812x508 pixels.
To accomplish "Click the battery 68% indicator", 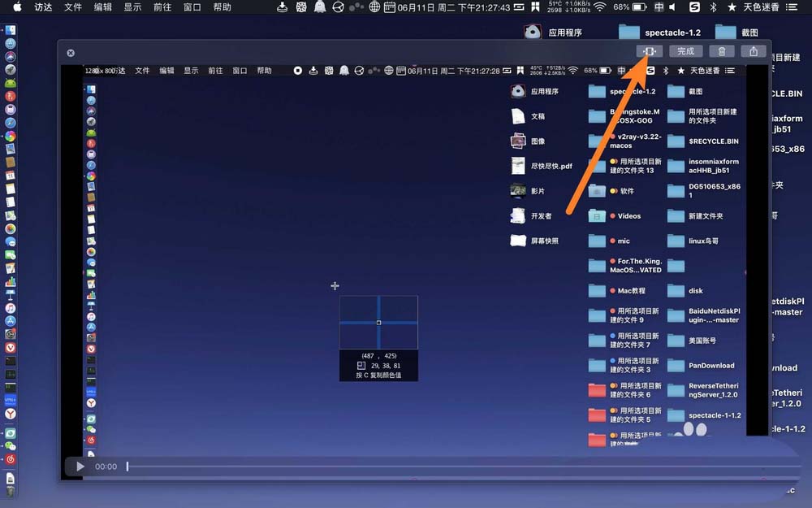I will (x=630, y=7).
